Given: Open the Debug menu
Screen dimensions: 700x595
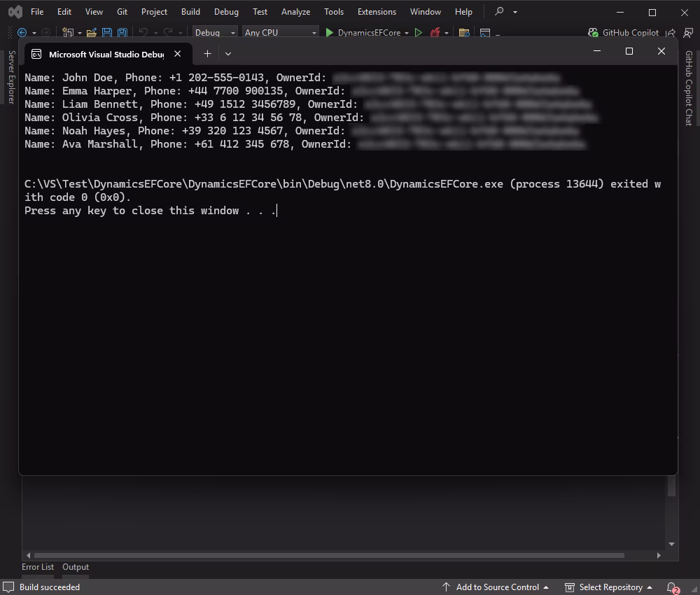Looking at the screenshot, I should [x=226, y=12].
